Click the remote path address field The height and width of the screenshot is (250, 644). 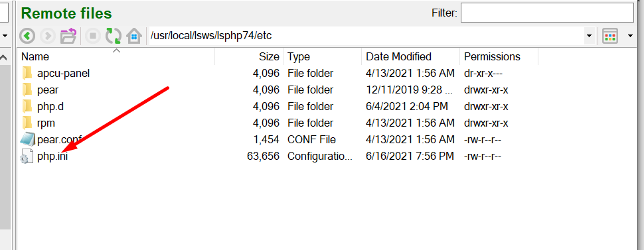point(366,36)
